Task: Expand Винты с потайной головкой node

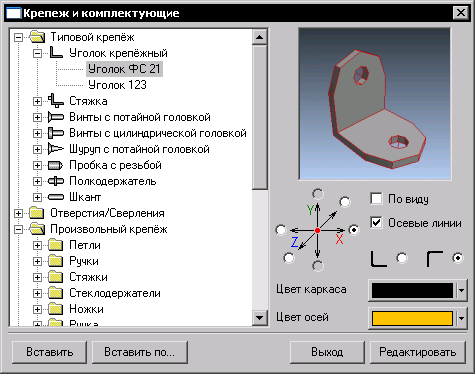Action: (37, 117)
